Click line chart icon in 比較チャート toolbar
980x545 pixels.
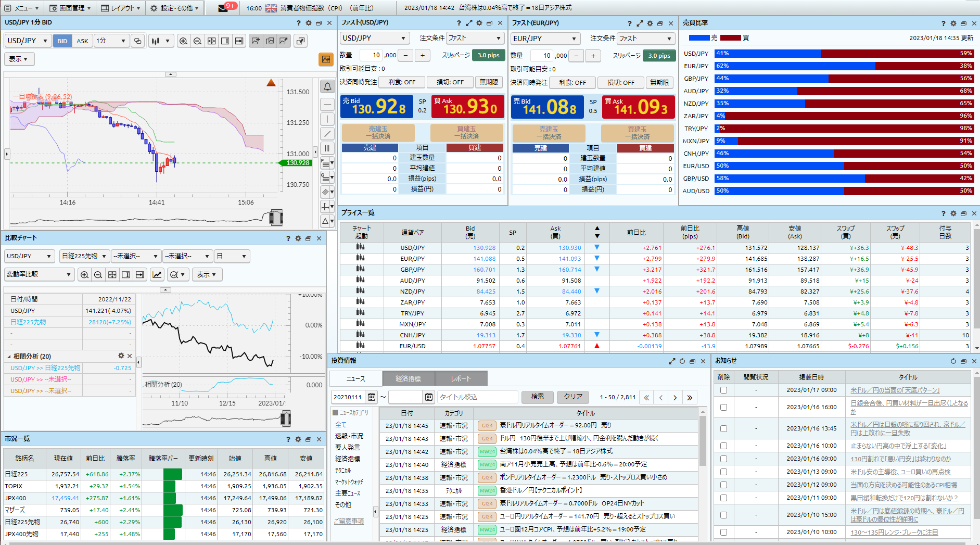[x=157, y=274]
